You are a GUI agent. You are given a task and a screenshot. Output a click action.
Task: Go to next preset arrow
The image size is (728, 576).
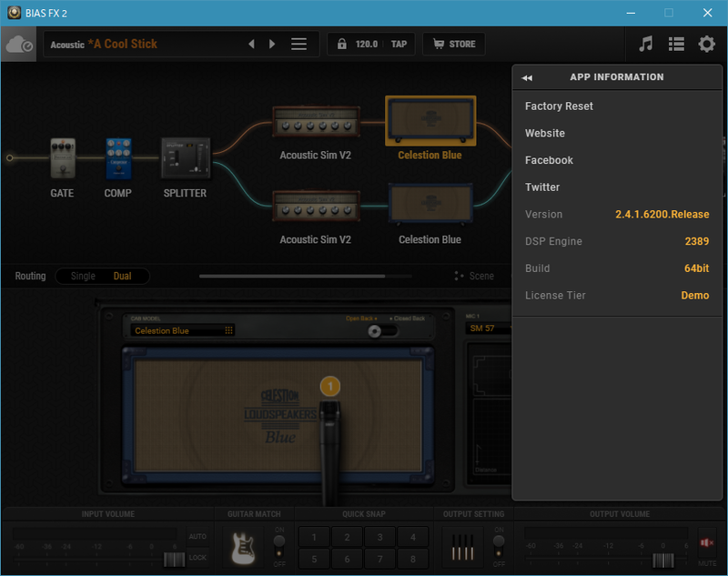pyautogui.click(x=272, y=44)
